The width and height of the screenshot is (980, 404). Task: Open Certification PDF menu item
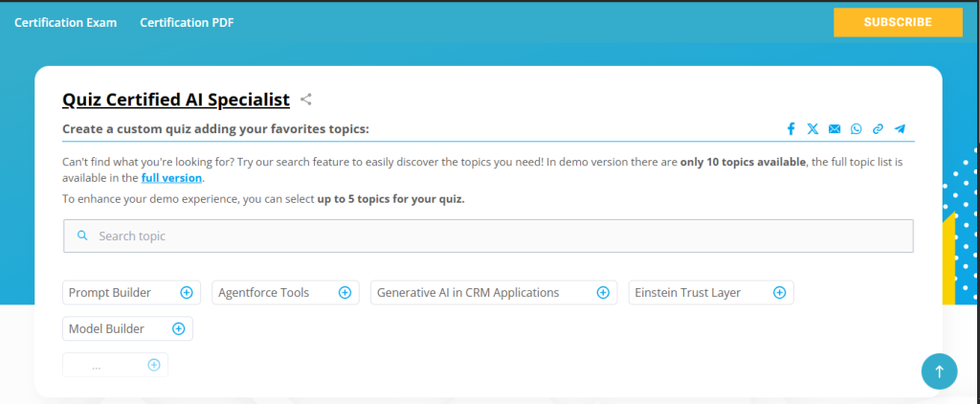point(187,22)
